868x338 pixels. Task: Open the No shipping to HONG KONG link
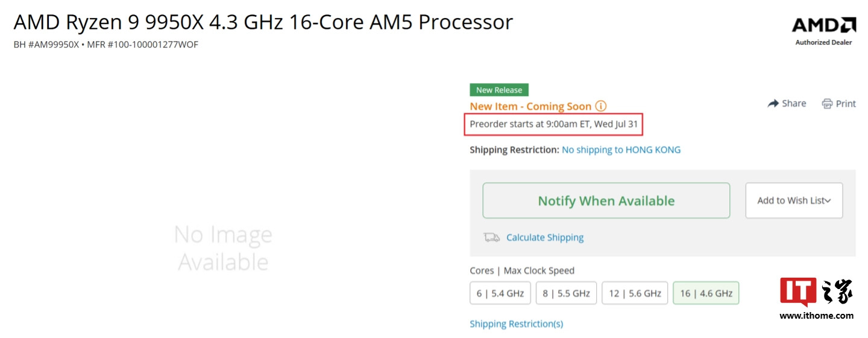pyautogui.click(x=621, y=150)
